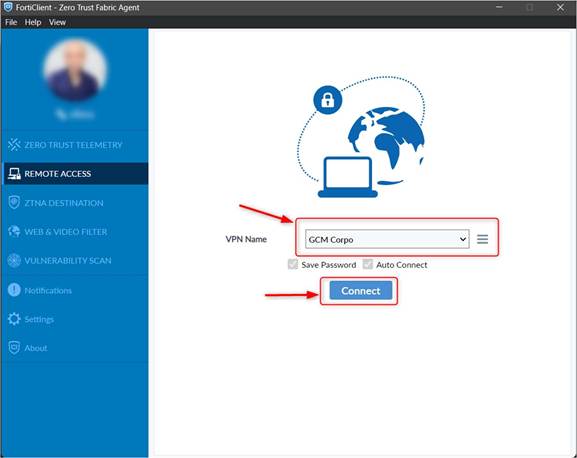Viewport: 577px width, 458px height.
Task: Click the padlock icon in the illustration
Action: point(328,100)
